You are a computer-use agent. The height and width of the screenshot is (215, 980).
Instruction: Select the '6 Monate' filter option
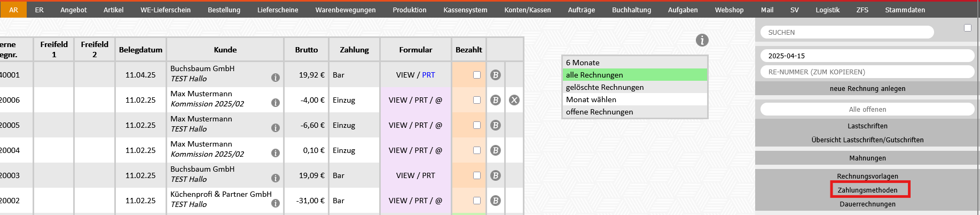[583, 63]
